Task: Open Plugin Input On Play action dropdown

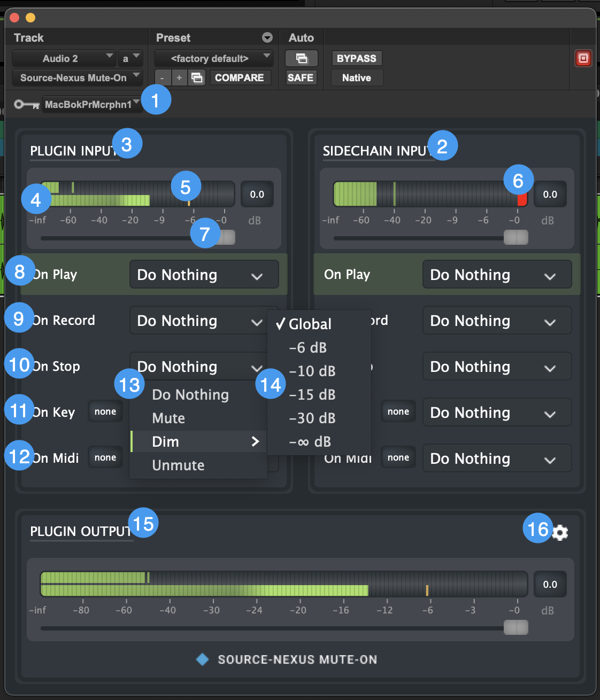Action: pyautogui.click(x=204, y=275)
